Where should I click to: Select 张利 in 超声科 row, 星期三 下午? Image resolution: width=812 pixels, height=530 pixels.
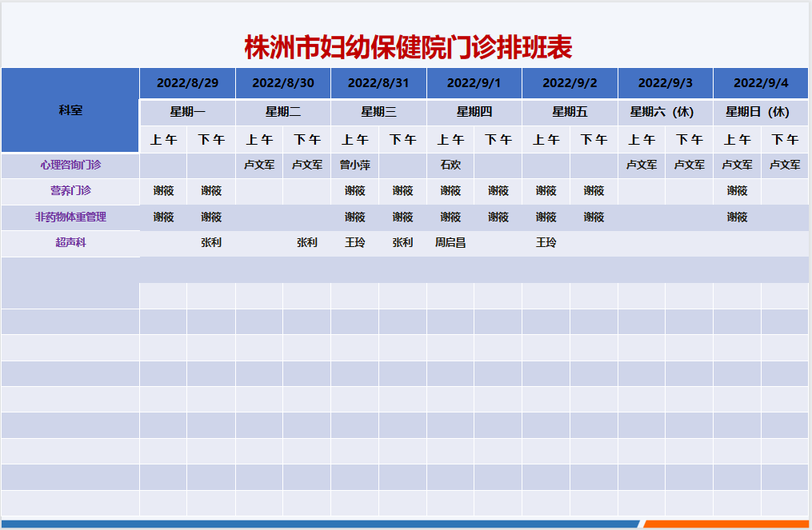pos(402,243)
